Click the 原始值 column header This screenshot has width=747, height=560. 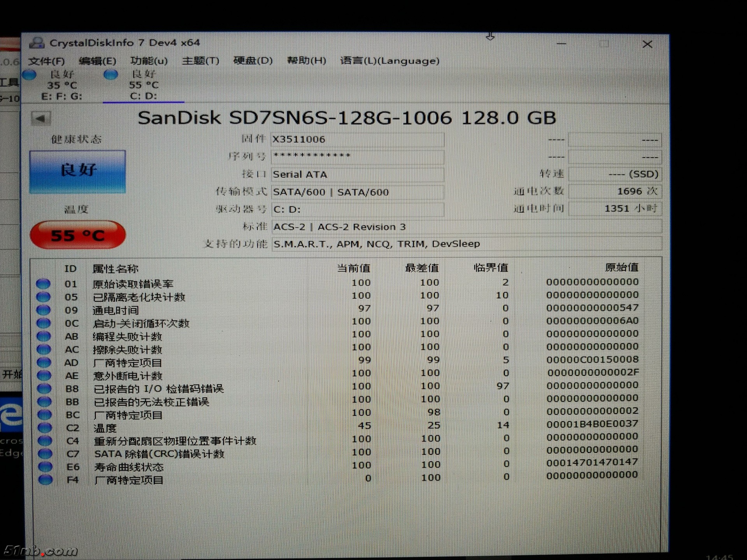point(621,268)
